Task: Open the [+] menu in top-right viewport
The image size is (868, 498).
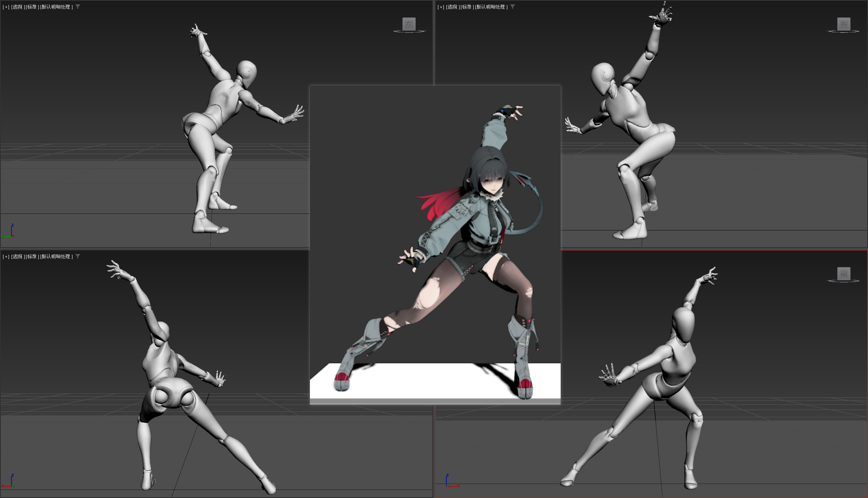Action: (x=441, y=7)
